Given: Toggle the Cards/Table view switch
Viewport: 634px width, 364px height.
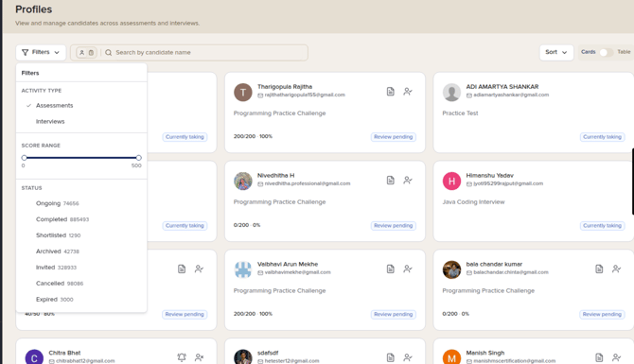Looking at the screenshot, I should click(606, 53).
